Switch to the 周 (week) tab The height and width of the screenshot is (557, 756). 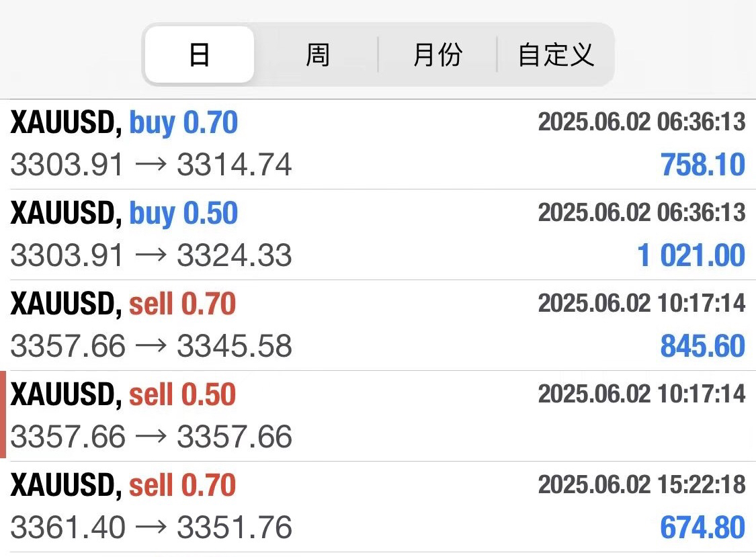[x=317, y=54]
